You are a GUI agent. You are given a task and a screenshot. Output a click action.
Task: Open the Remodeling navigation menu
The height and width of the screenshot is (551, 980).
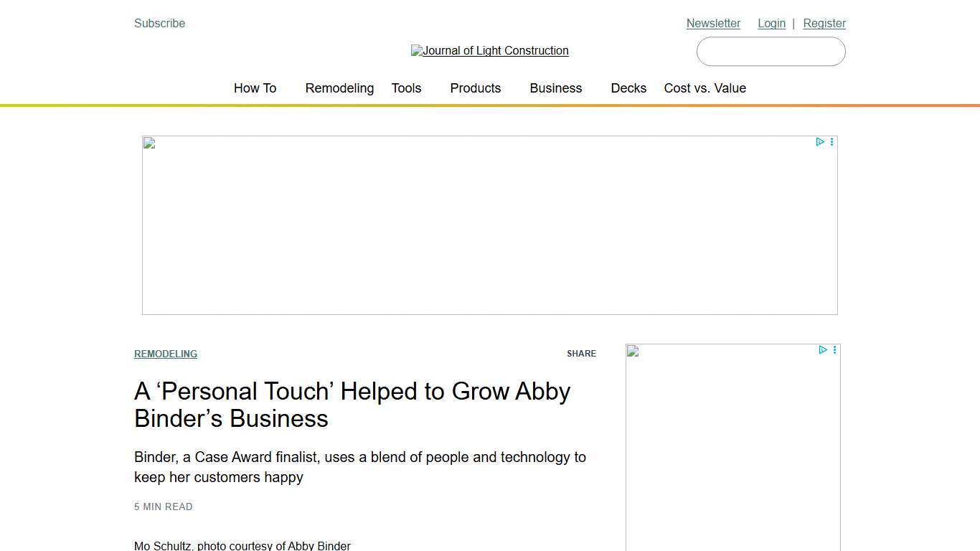[x=339, y=88]
